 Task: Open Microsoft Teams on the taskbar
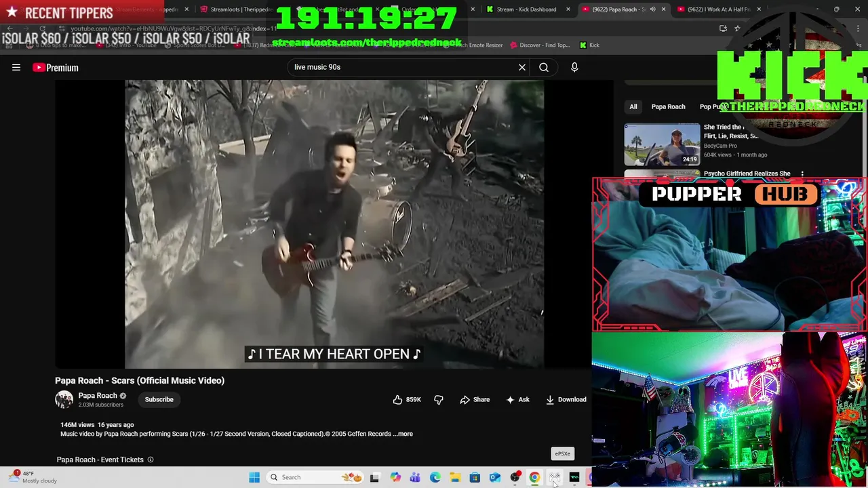[415, 477]
